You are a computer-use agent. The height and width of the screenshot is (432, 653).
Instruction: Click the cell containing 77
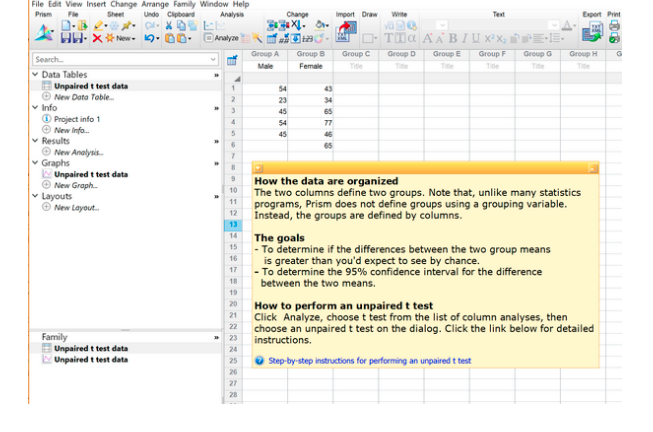coord(311,123)
